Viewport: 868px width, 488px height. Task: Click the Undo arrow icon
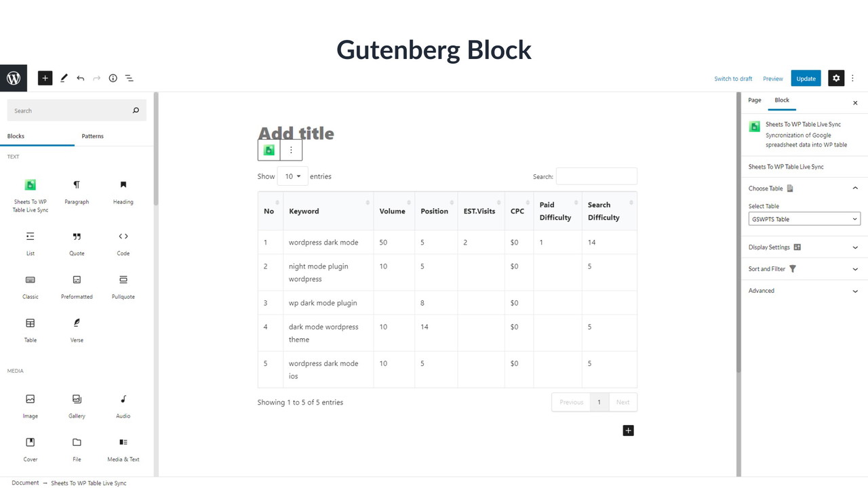(x=80, y=78)
